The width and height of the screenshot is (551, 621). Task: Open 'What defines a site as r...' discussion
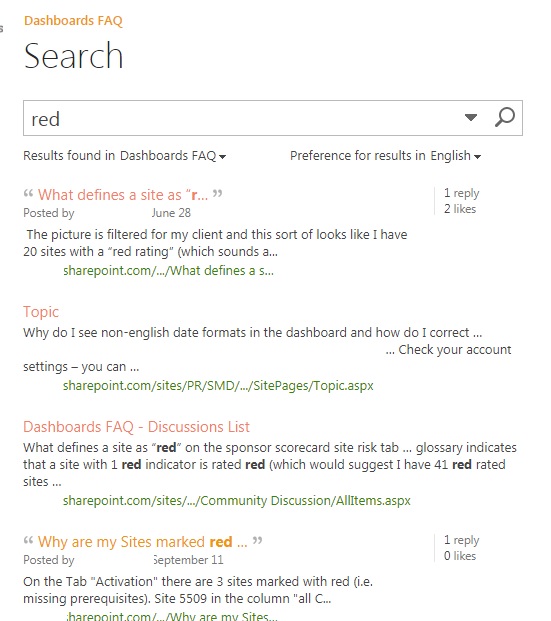click(x=123, y=195)
